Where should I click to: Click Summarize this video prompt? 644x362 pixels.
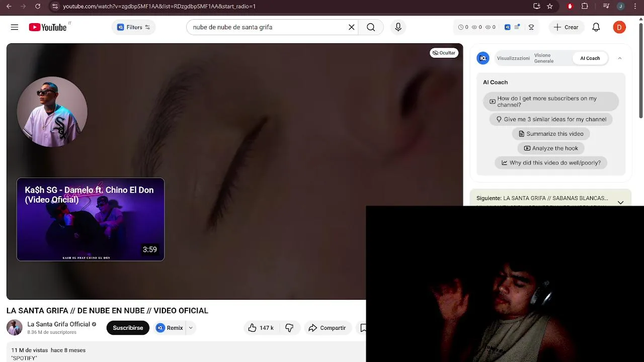click(x=551, y=134)
